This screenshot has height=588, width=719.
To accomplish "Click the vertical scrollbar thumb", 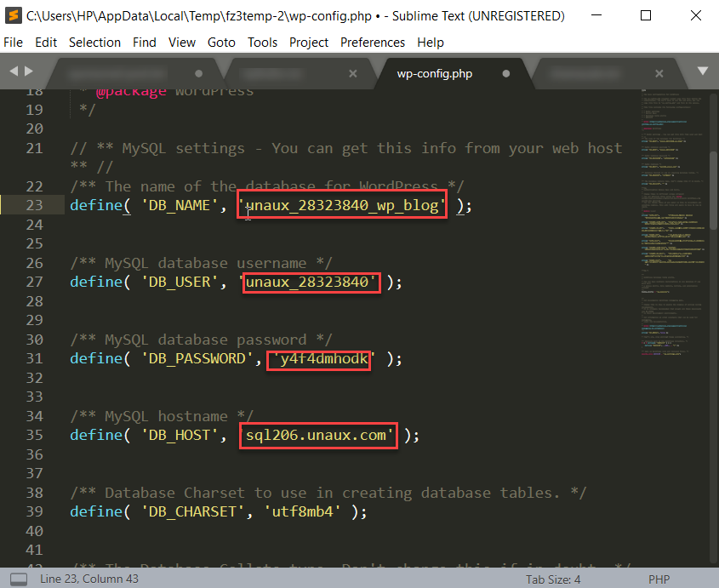I will pyautogui.click(x=713, y=191).
